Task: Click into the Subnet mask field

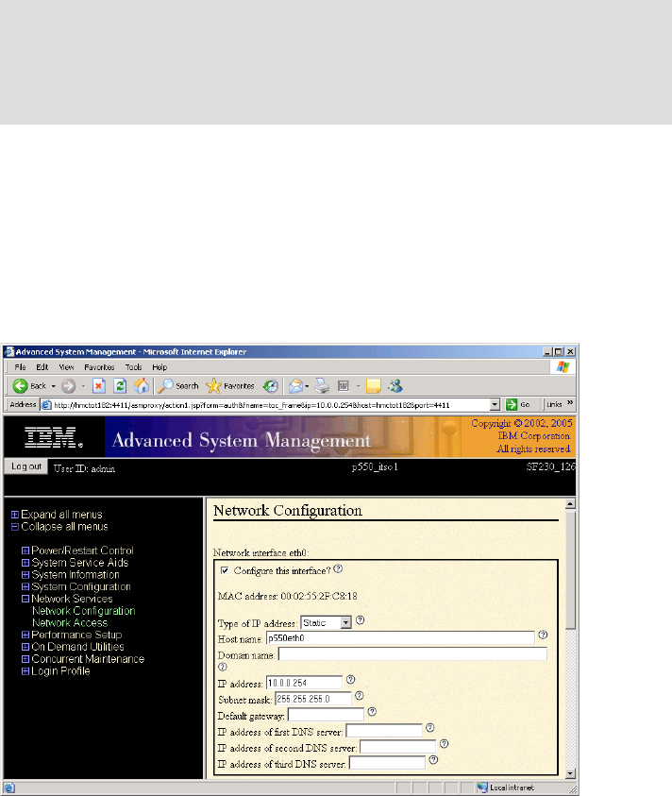Action: click(x=313, y=699)
